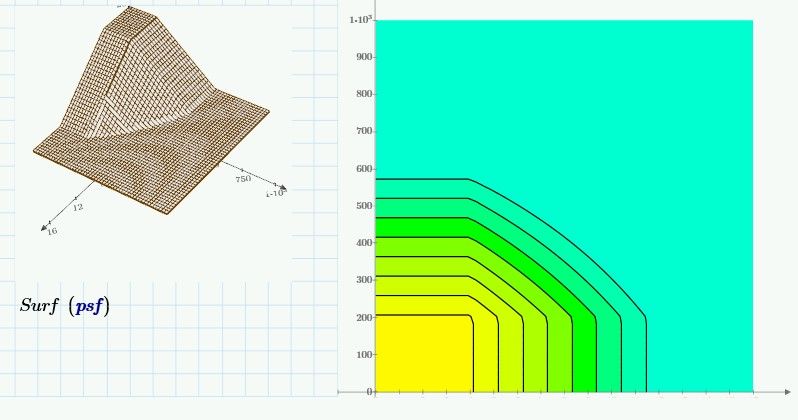Viewport: 798px width, 420px height.
Task: Click the 500 label on the contour y-axis
Action: pyautogui.click(x=364, y=206)
